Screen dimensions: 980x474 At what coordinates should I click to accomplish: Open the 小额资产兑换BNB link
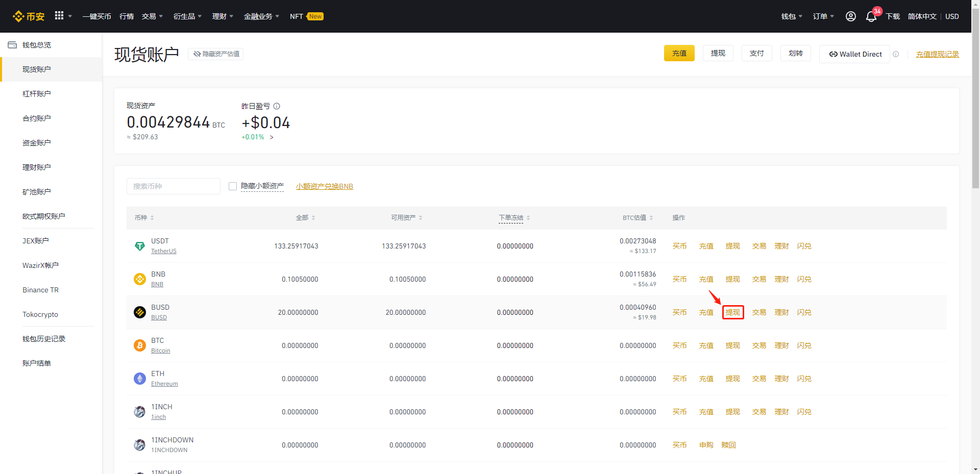point(325,186)
